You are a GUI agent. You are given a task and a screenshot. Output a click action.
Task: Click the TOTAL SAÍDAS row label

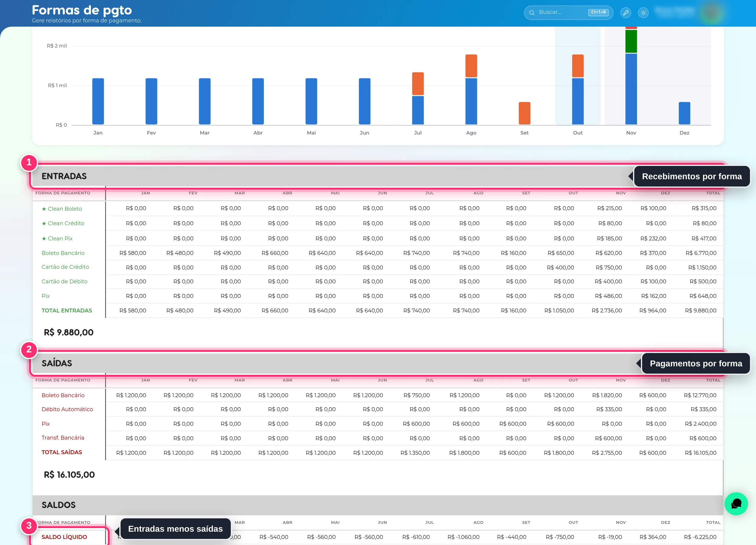[x=62, y=452]
